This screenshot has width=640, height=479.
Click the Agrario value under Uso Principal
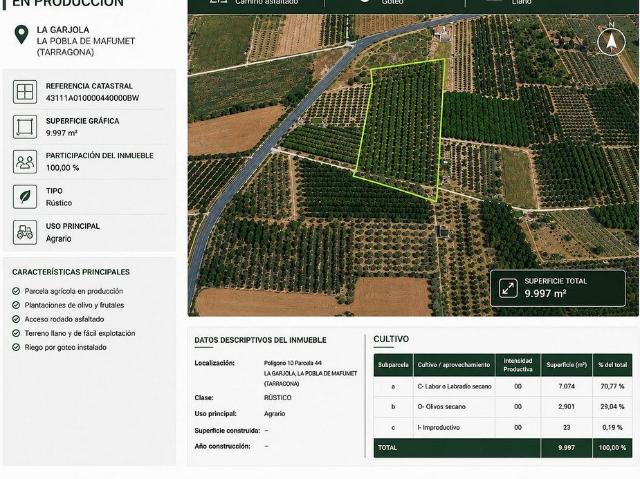click(58, 239)
